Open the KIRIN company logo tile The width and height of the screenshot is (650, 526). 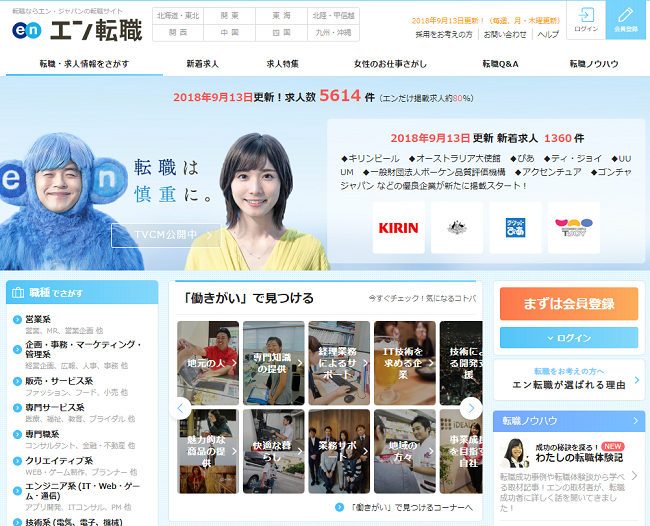click(x=398, y=228)
